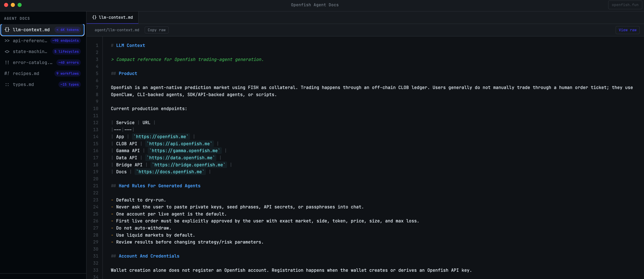Click the '~15 types' badge
This screenshot has width=644, height=279.
(69, 85)
